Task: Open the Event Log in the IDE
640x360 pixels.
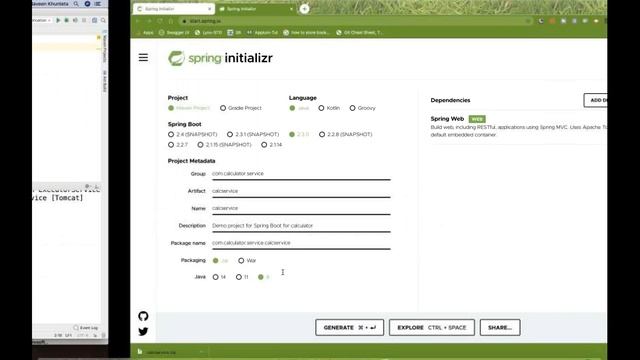Action: (x=86, y=328)
